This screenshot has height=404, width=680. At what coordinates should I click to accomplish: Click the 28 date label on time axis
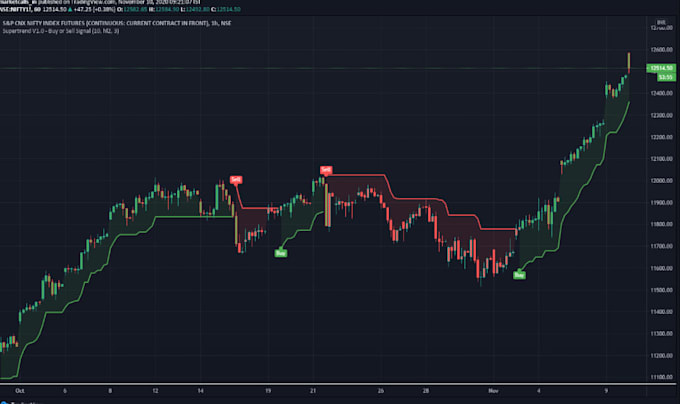tap(426, 391)
